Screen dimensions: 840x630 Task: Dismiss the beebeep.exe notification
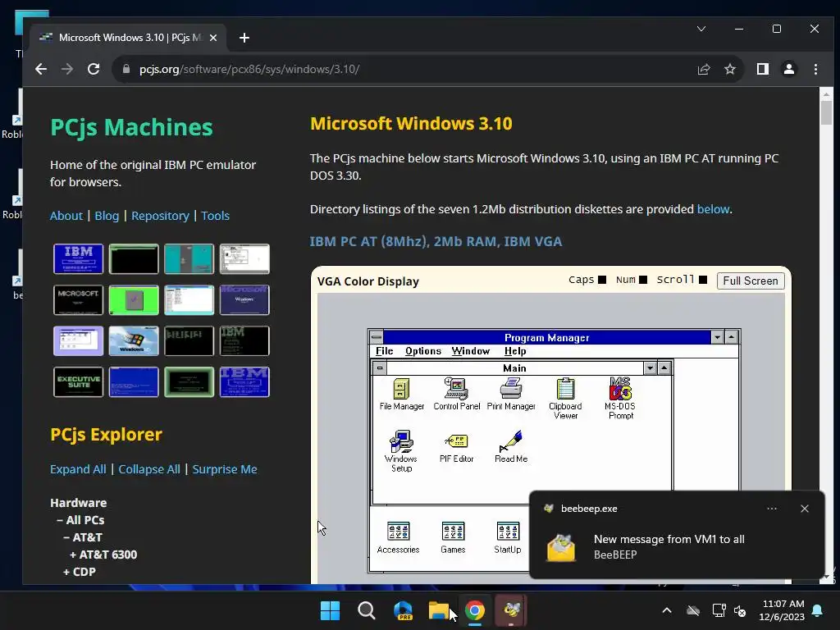point(804,509)
